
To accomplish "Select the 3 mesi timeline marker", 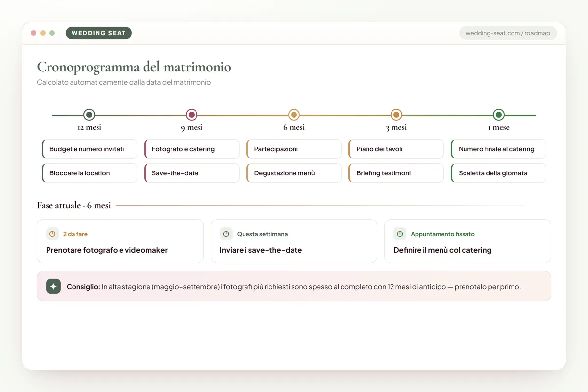I will coord(396,115).
